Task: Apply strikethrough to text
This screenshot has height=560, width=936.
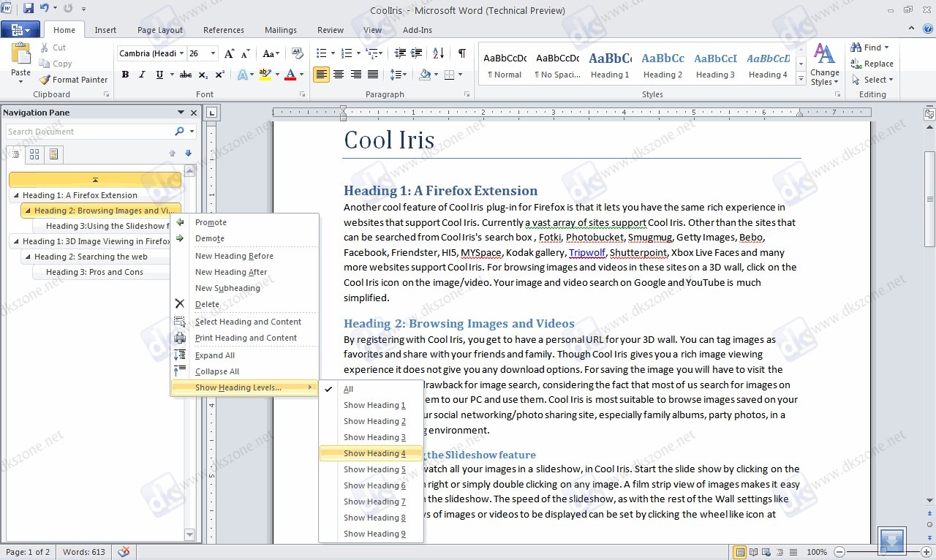Action: coord(186,75)
